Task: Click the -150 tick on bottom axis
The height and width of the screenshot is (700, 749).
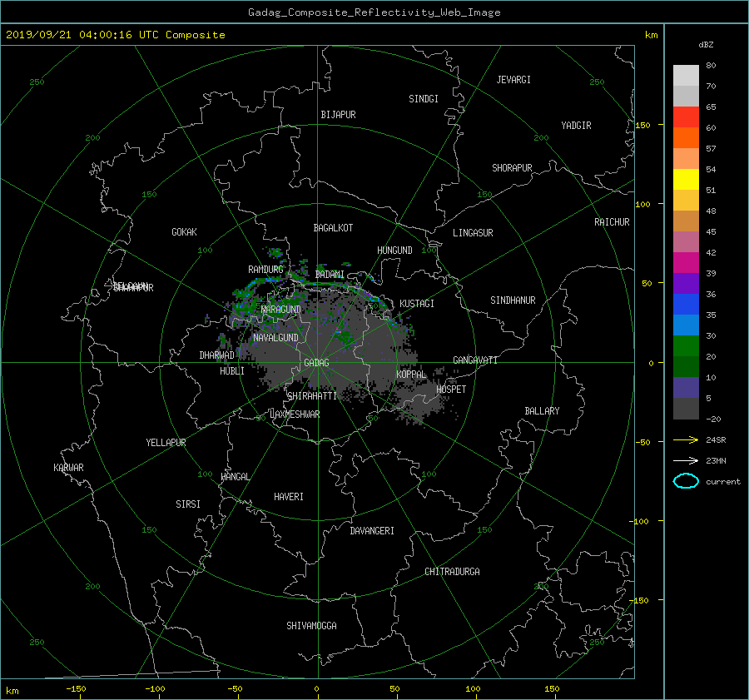Action: [x=76, y=689]
